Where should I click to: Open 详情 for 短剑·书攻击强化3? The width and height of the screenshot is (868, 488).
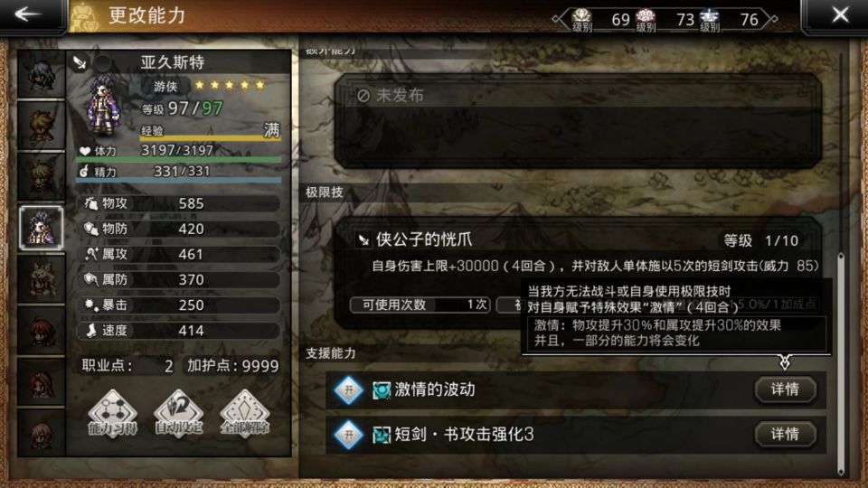785,435
